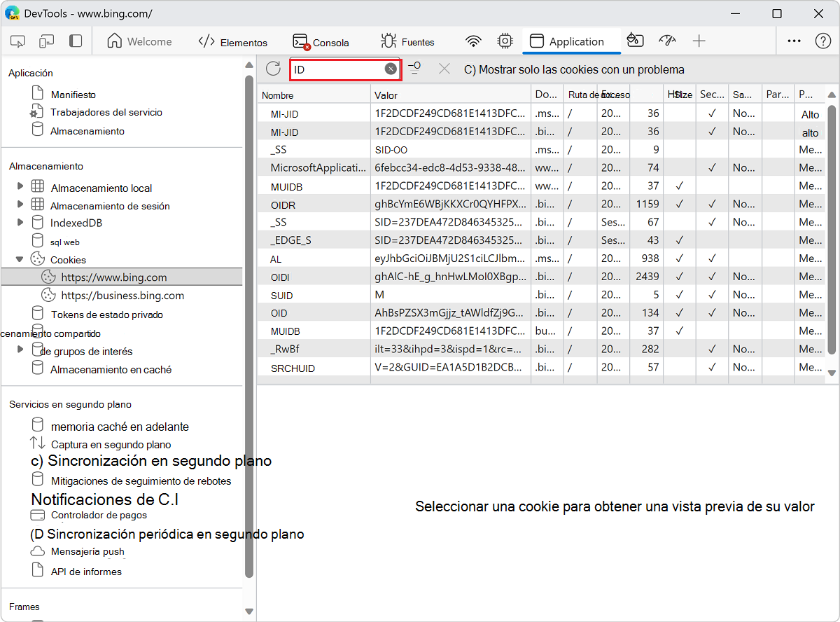Open Manifiesto in the sidebar
Screen dimensions: 840x622
(73, 95)
